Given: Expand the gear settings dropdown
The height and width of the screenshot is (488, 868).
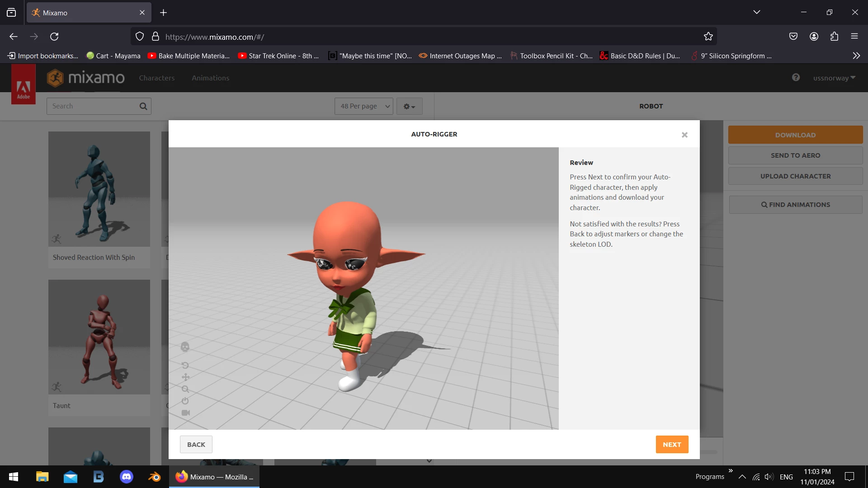Looking at the screenshot, I should tap(409, 106).
